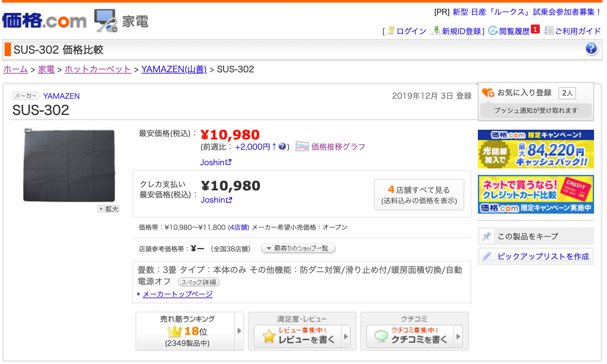Image resolution: width=607 pixels, height=364 pixels.
Task: Navigate to ホーム via breadcrumb
Action: point(15,69)
